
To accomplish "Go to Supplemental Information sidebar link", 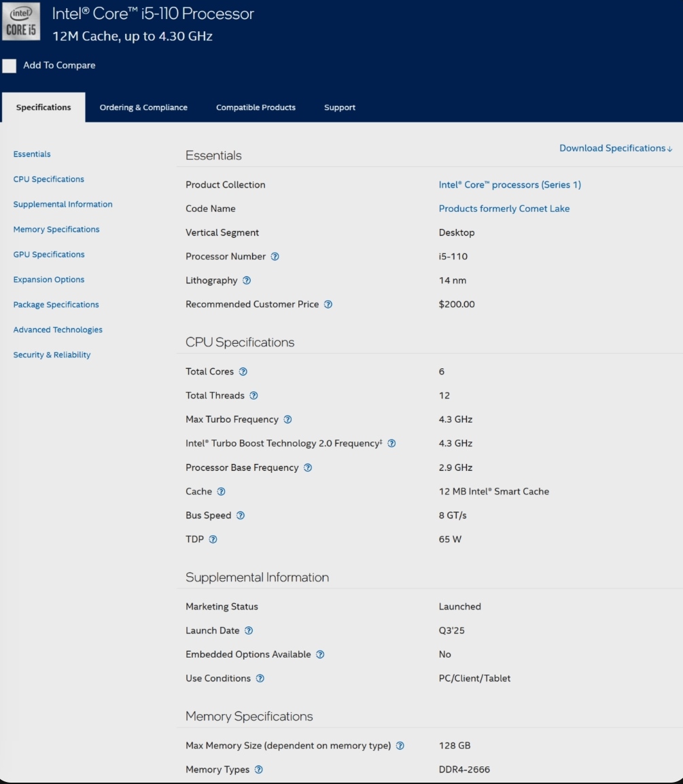I will [x=63, y=204].
